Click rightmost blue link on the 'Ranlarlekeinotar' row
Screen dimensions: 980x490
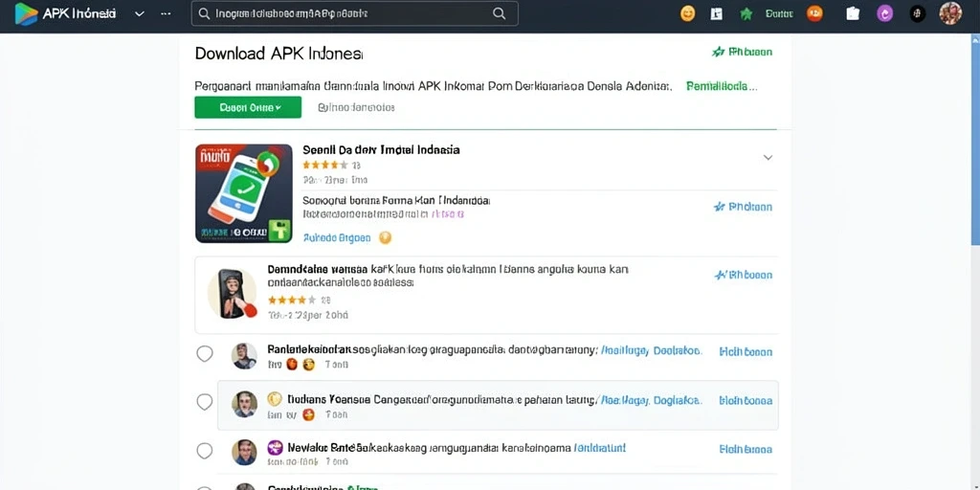coord(746,352)
